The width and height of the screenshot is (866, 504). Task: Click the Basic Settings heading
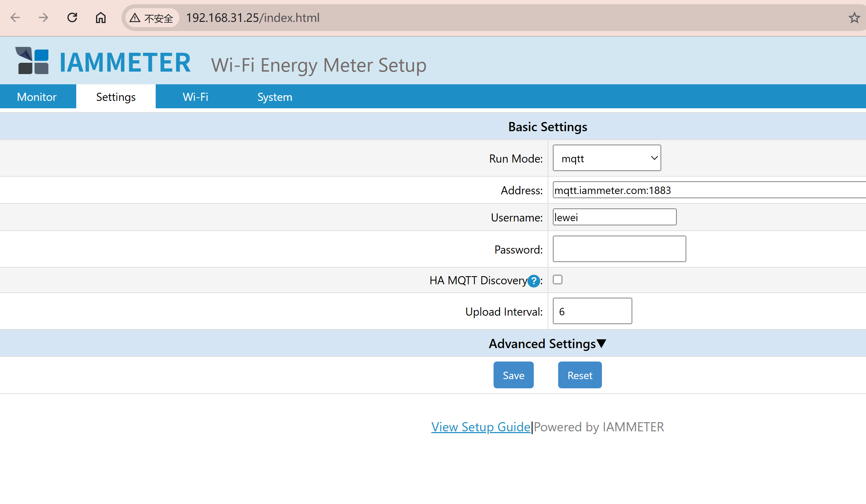548,127
